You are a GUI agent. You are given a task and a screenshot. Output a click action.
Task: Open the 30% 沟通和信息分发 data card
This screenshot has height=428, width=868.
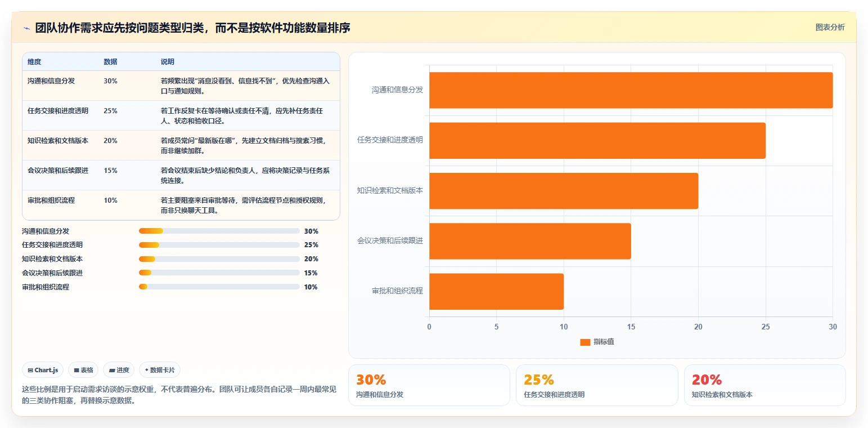tap(429, 385)
